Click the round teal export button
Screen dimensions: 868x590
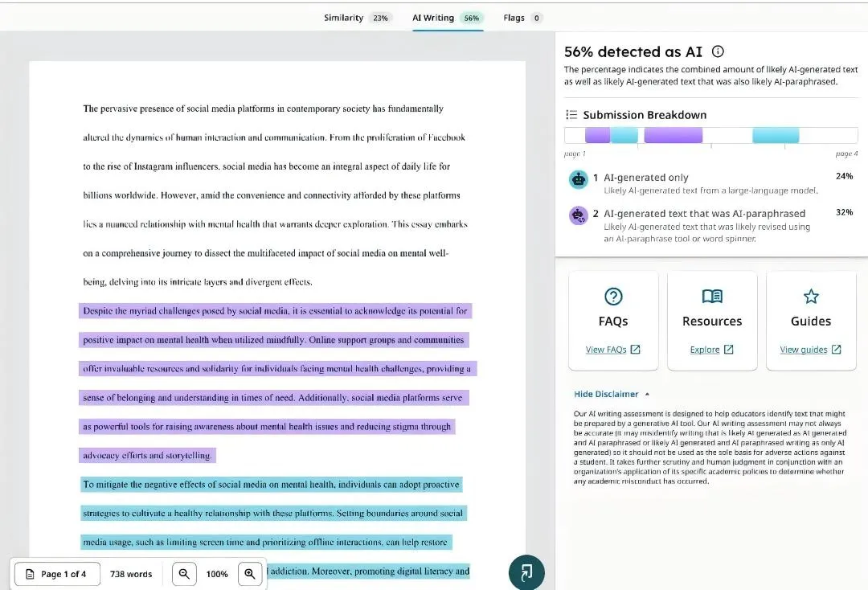[x=526, y=572]
